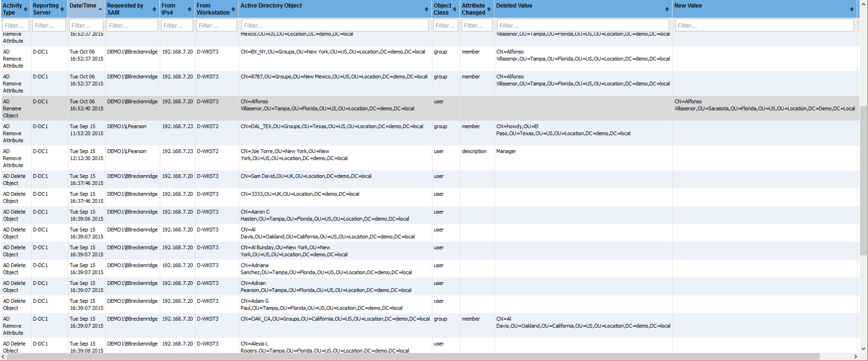Click the Deleted Value column sort icon

point(667,9)
